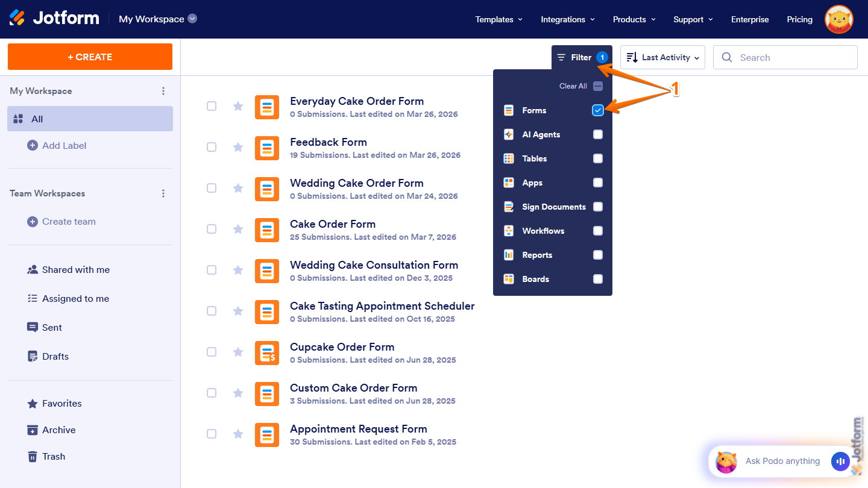
Task: Click the Clear All filter link
Action: 573,86
